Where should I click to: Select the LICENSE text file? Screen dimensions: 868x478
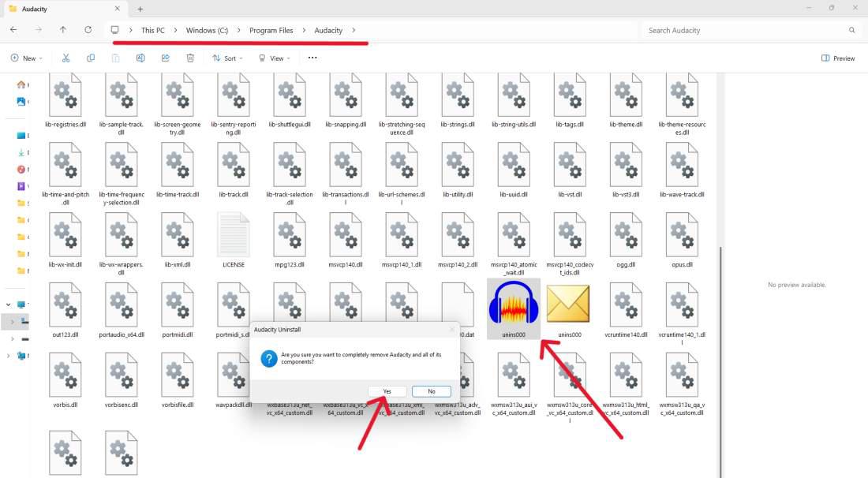coord(233,241)
